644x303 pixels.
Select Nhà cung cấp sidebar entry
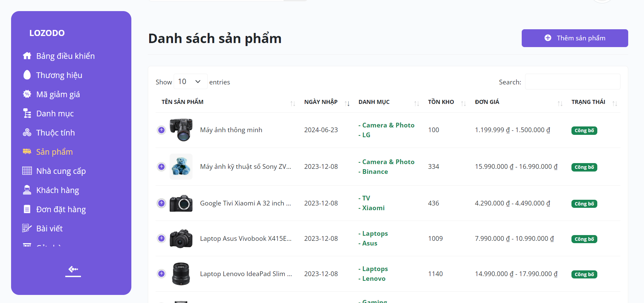click(61, 171)
